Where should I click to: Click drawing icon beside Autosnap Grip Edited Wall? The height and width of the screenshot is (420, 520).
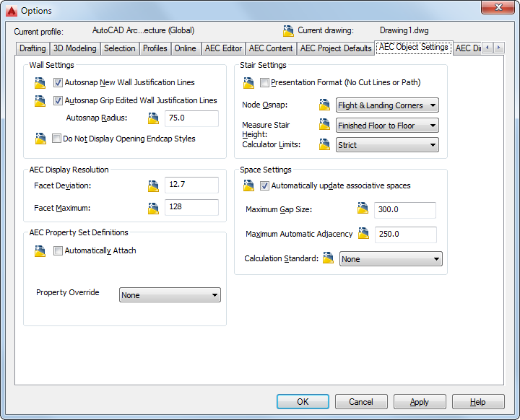coord(40,101)
